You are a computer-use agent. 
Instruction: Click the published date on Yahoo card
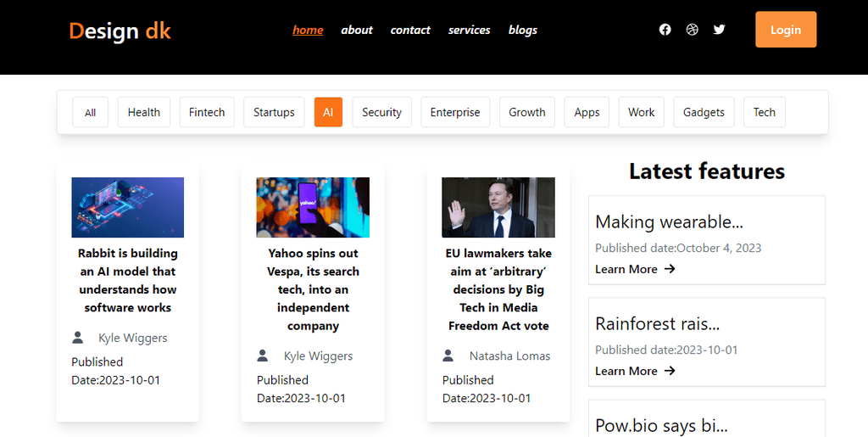click(301, 389)
